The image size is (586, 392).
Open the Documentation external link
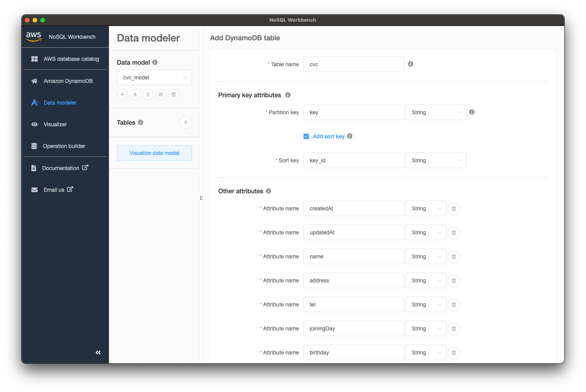click(65, 168)
